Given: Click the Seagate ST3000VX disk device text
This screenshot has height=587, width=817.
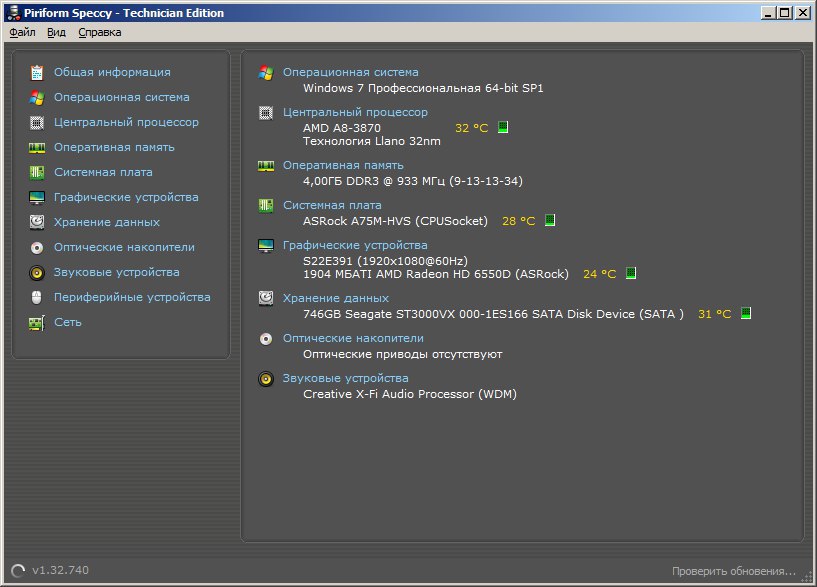Looking at the screenshot, I should [493, 314].
